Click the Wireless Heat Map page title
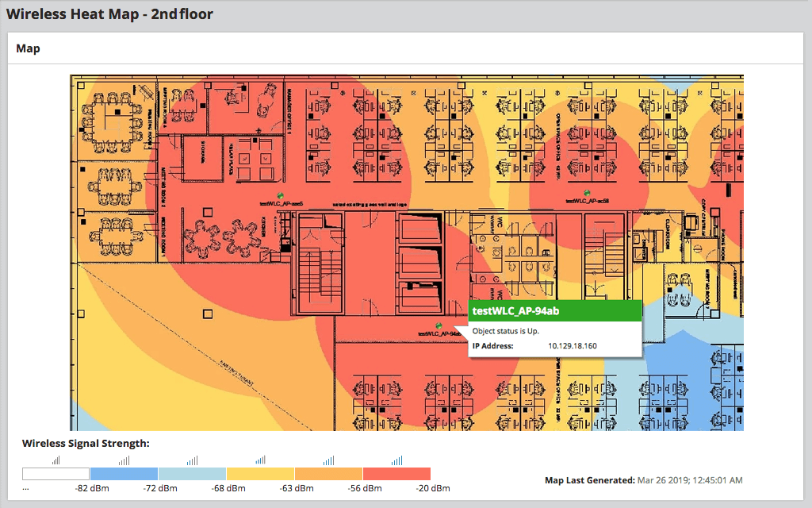The image size is (812, 508). point(109,13)
